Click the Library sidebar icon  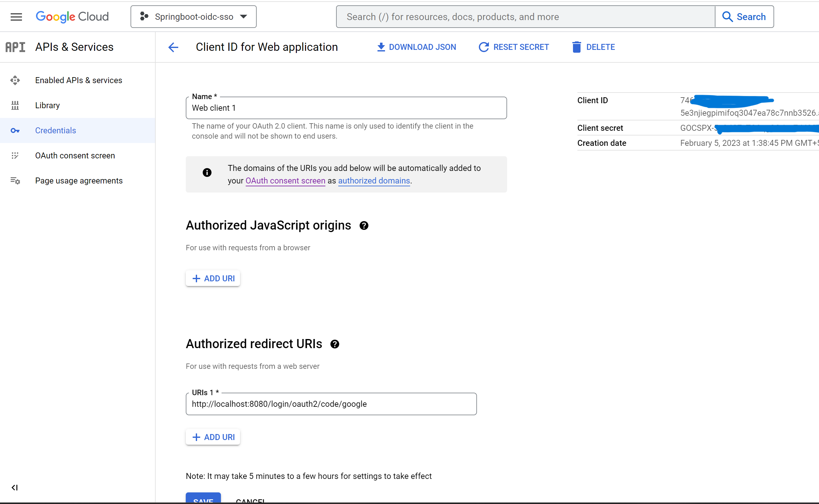tap(16, 105)
